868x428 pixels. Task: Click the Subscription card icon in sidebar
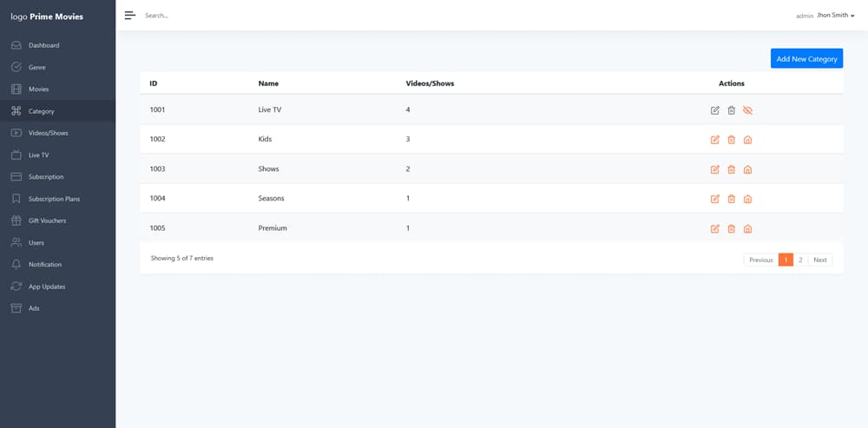pos(16,176)
